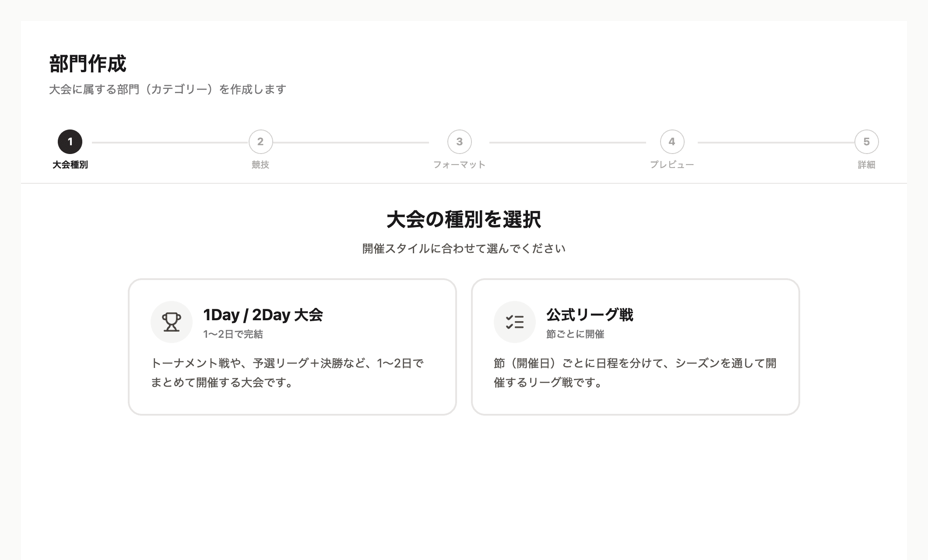The width and height of the screenshot is (928, 560).
Task: Click the 大会の種別を選択 heading
Action: (x=464, y=220)
